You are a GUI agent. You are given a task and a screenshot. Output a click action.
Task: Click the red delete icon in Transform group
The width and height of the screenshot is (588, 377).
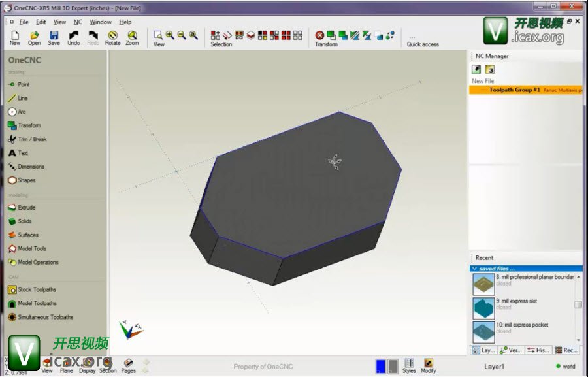pyautogui.click(x=319, y=35)
